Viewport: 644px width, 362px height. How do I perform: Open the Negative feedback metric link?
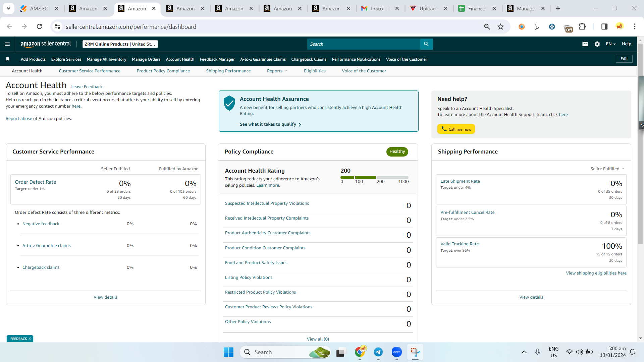pyautogui.click(x=41, y=224)
